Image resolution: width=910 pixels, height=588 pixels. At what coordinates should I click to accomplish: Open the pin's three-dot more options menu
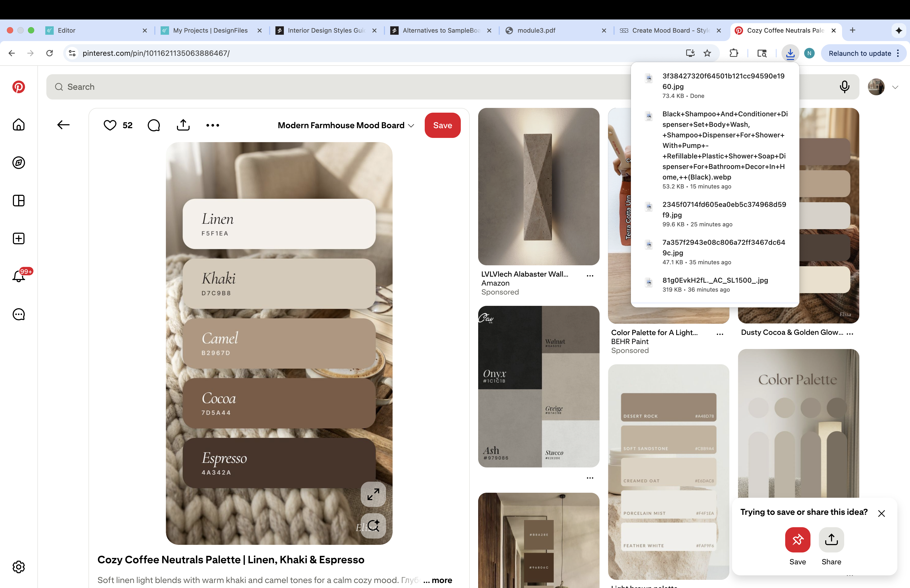click(x=213, y=125)
